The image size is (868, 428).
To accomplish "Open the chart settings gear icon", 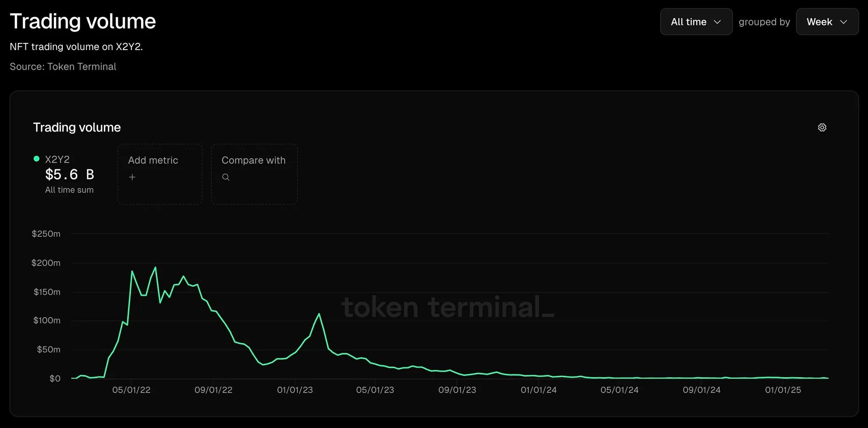I will 822,127.
